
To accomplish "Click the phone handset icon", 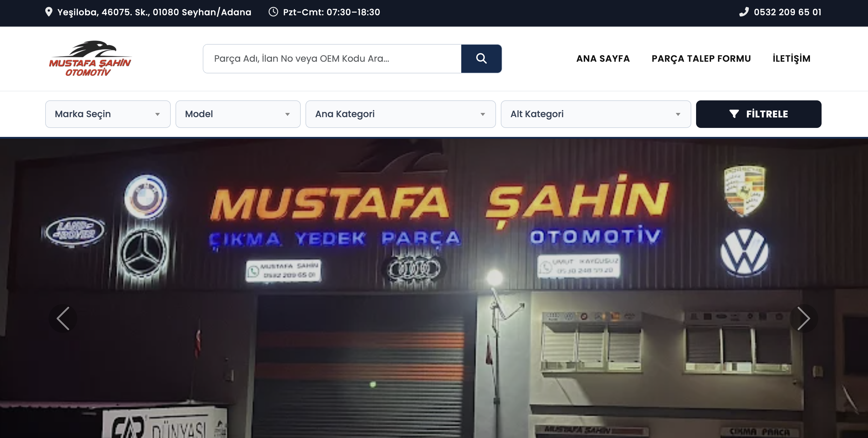I will [744, 12].
